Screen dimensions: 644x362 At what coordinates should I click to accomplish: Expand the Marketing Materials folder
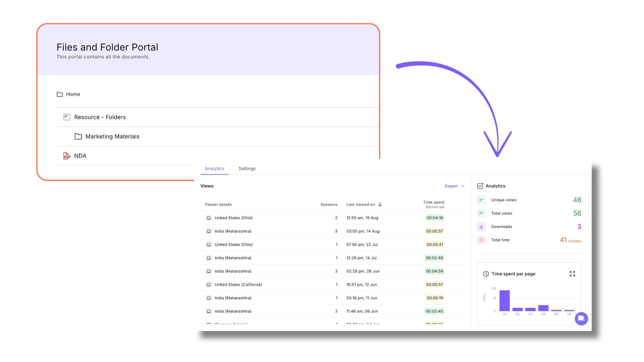click(x=112, y=136)
